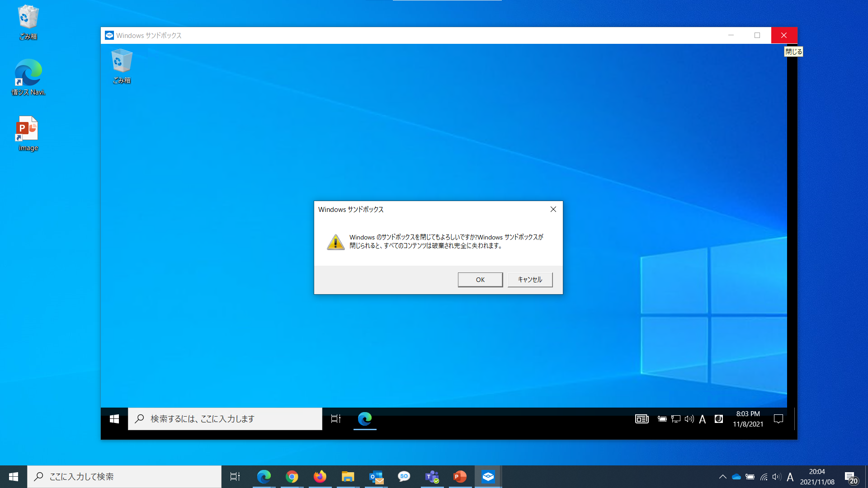Viewport: 868px width, 488px height.
Task: Open sandbox News and interests icon
Action: (x=642, y=419)
